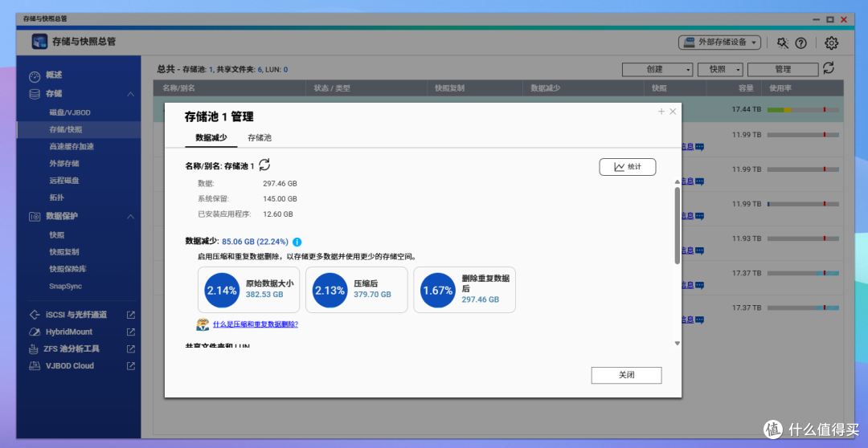Open 拓扑 sidebar item
This screenshot has height=448, width=868.
(57, 198)
